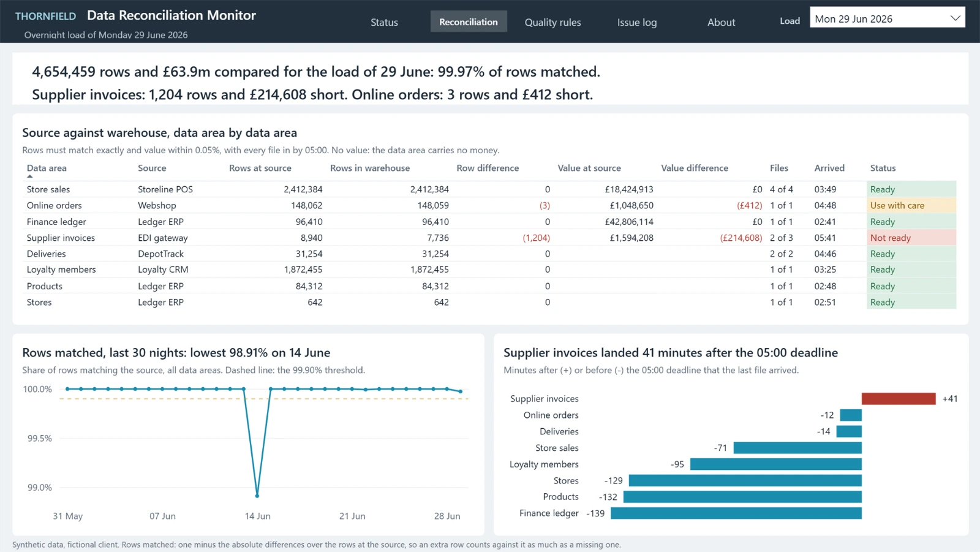980x552 pixels.
Task: Click the DepotTrack source cell
Action: 160,254
